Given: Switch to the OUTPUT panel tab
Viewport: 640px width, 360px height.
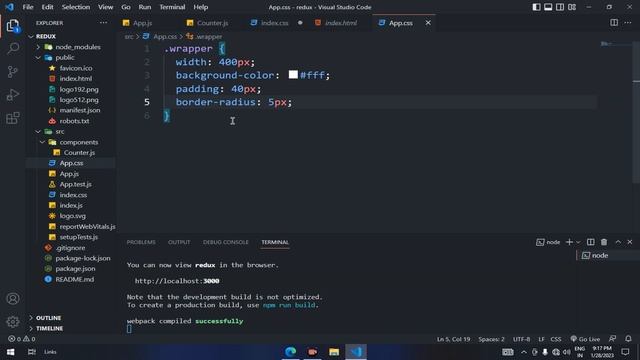Looking at the screenshot, I should [x=179, y=242].
